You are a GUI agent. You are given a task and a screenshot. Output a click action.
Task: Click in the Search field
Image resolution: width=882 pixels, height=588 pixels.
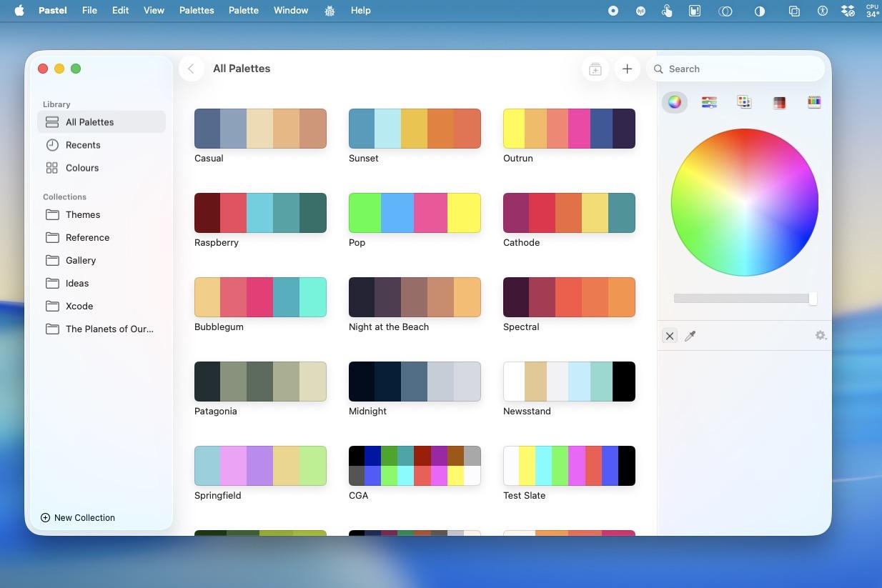(x=735, y=69)
